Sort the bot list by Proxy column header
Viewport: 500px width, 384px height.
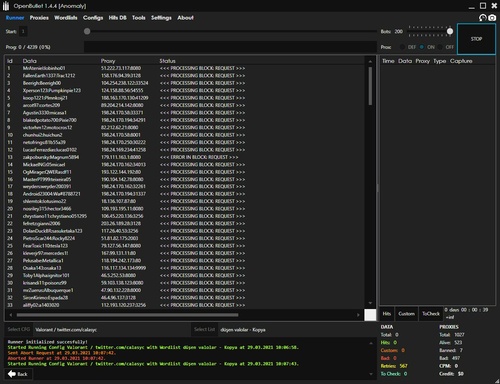coord(108,61)
